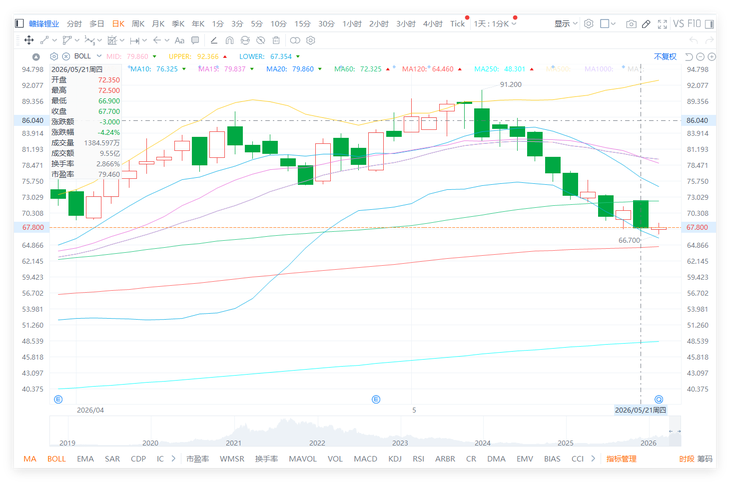The height and width of the screenshot is (482, 730).
Task: Enable MACD sub-indicator
Action: tap(365, 459)
